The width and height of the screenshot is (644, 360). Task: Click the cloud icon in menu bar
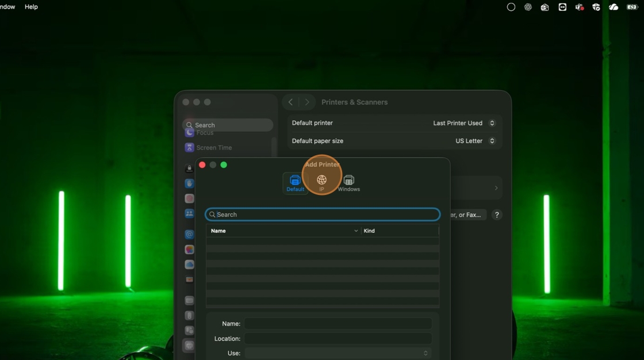click(x=614, y=7)
